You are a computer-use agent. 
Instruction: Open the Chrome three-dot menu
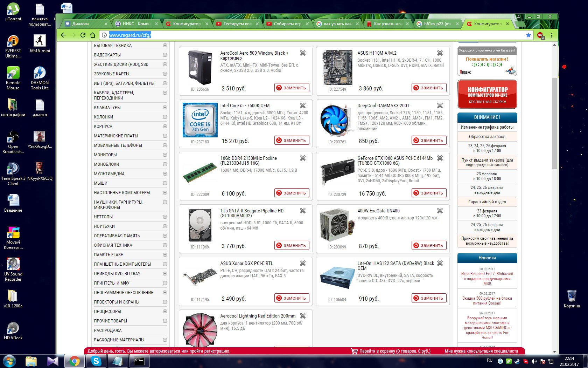[x=551, y=35]
